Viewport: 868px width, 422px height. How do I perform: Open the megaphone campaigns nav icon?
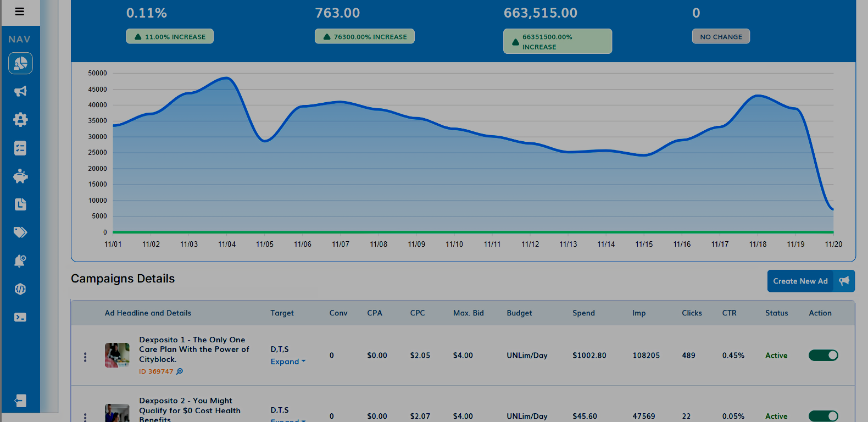pos(20,91)
